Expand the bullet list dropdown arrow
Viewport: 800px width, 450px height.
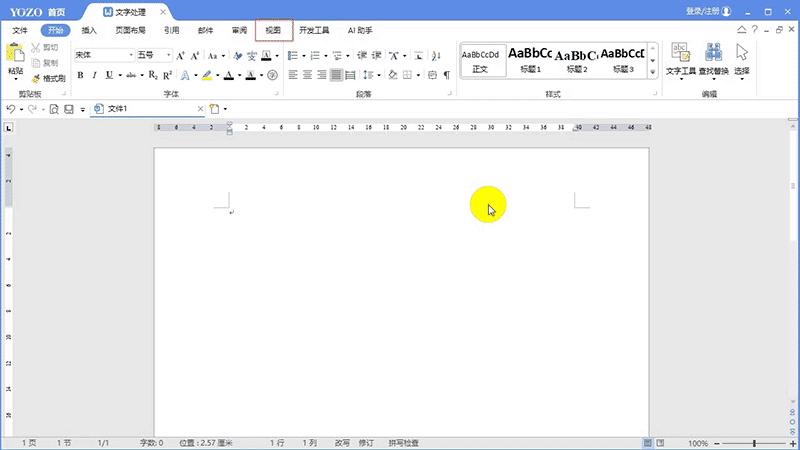(304, 56)
